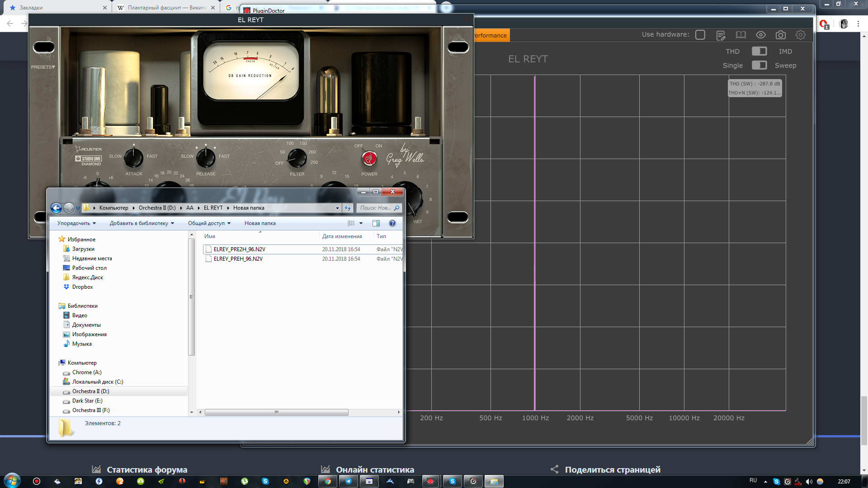Viewport: 868px width, 488px height.
Task: Open the manual book icon
Action: [x=741, y=35]
